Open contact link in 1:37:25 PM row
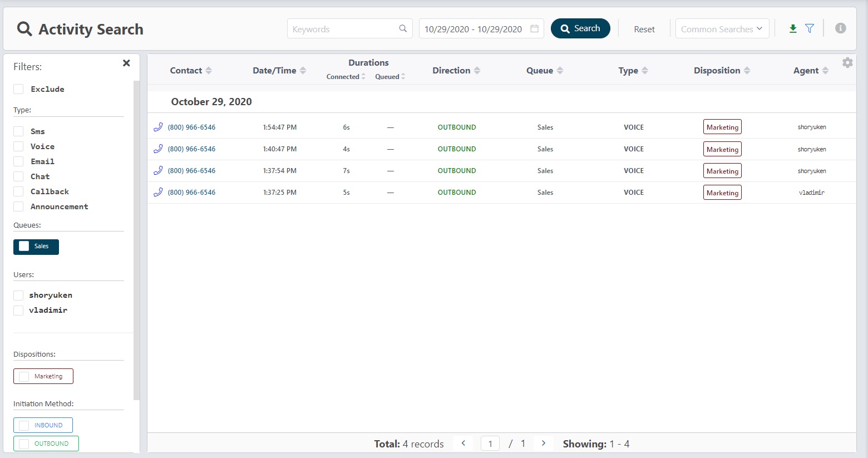The width and height of the screenshot is (868, 458). (x=191, y=193)
